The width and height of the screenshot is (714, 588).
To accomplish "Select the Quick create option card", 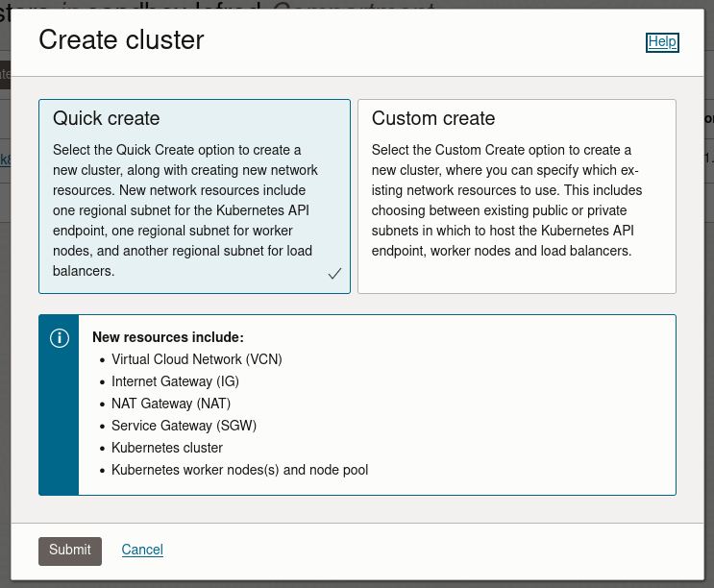I will 194,196.
